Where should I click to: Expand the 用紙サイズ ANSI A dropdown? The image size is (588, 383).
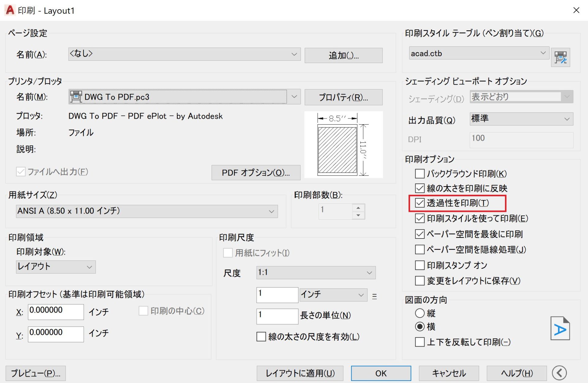tap(271, 212)
